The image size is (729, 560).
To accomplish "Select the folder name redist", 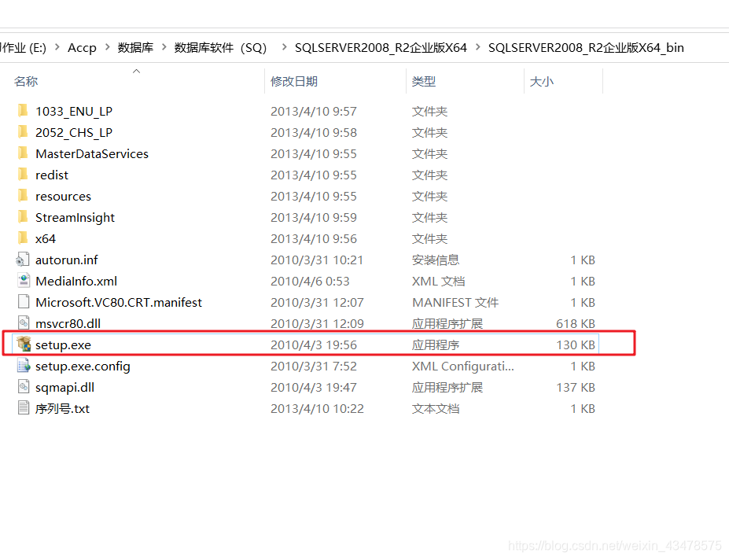I will 52,175.
